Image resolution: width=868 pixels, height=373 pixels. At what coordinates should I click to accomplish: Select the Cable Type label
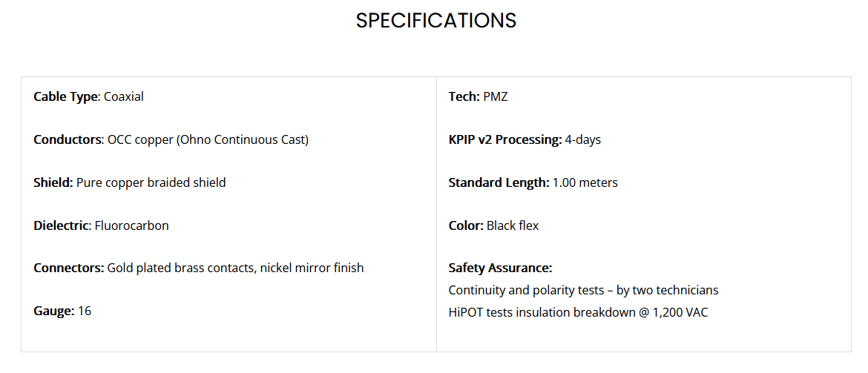pos(65,97)
